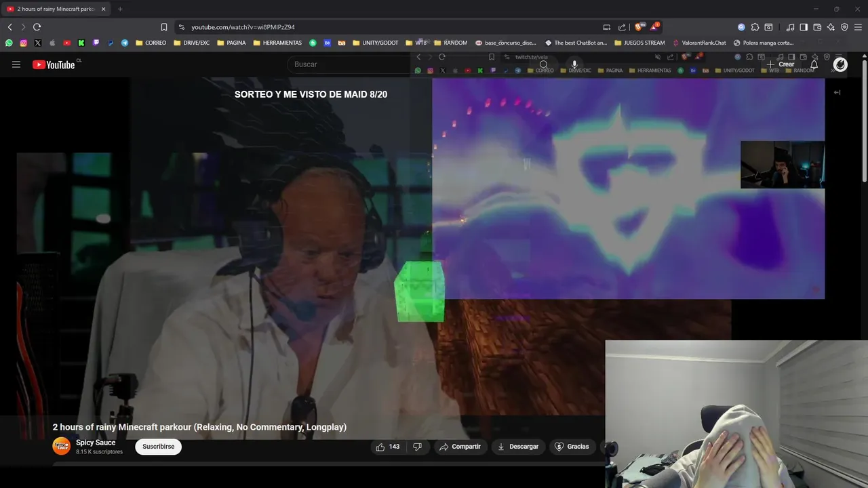The image size is (868, 488).
Task: Click the Crear button
Action: [781, 64]
